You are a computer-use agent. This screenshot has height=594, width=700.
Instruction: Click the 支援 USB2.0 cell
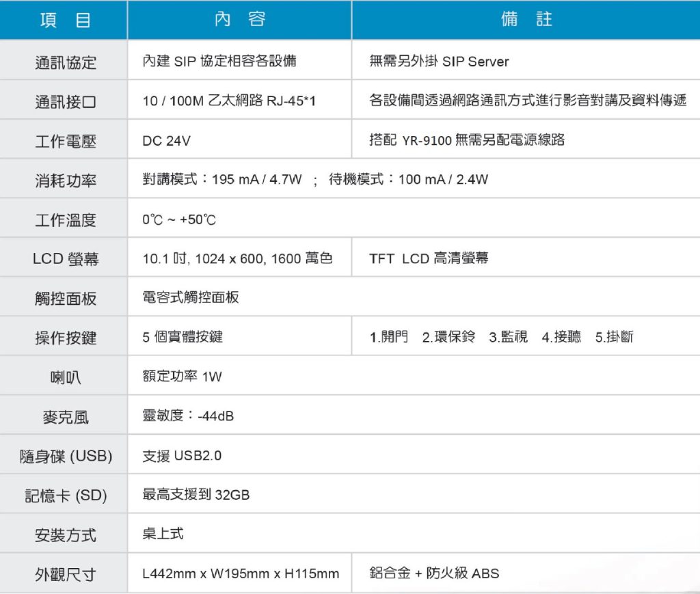[x=182, y=455]
